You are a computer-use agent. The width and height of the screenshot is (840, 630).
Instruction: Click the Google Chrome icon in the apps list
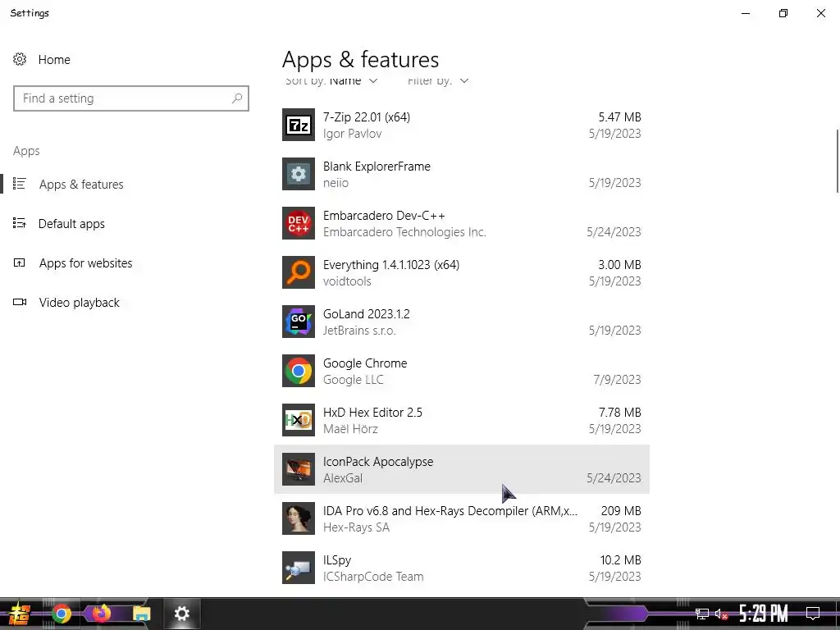299,372
